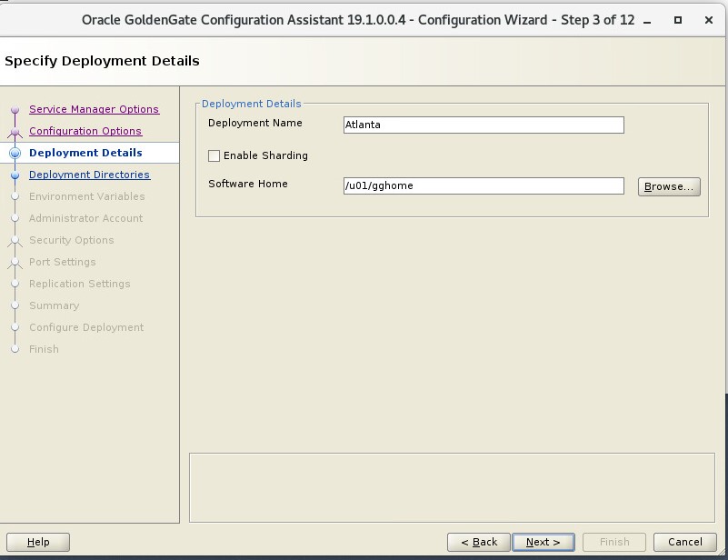Click the Finish step label in sidebar
This screenshot has height=560, width=728.
tap(45, 349)
